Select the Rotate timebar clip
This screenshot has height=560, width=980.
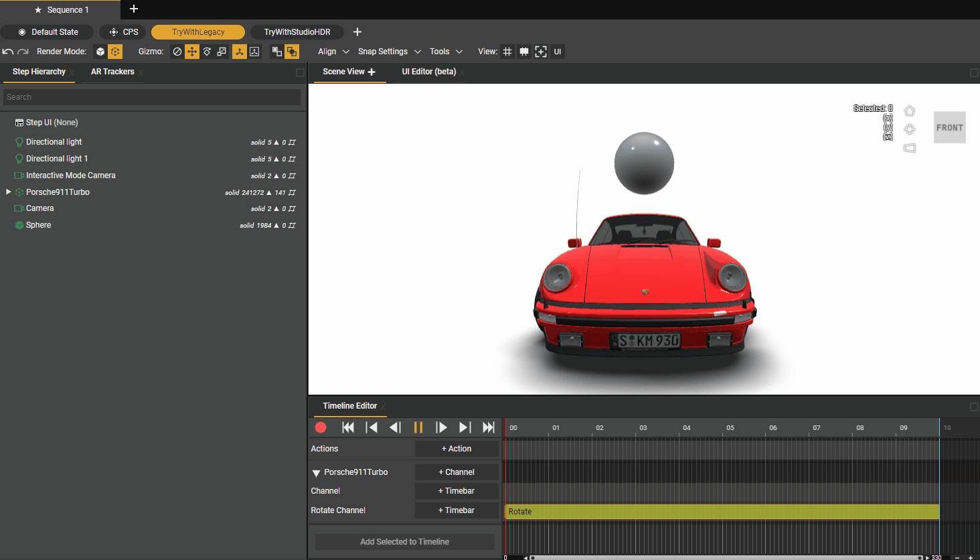(722, 512)
